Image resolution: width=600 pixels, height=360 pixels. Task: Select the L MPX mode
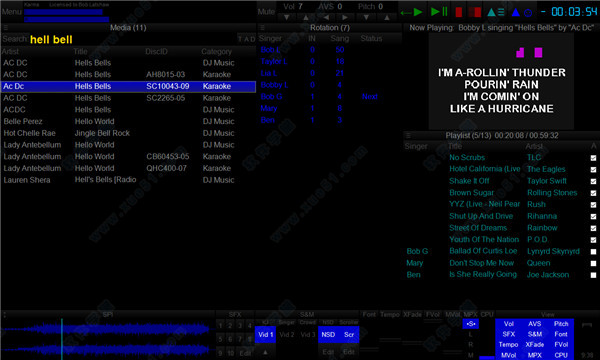[471, 334]
